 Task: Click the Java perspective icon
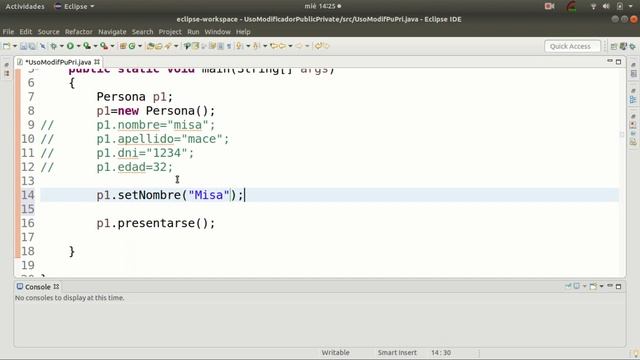(x=623, y=46)
